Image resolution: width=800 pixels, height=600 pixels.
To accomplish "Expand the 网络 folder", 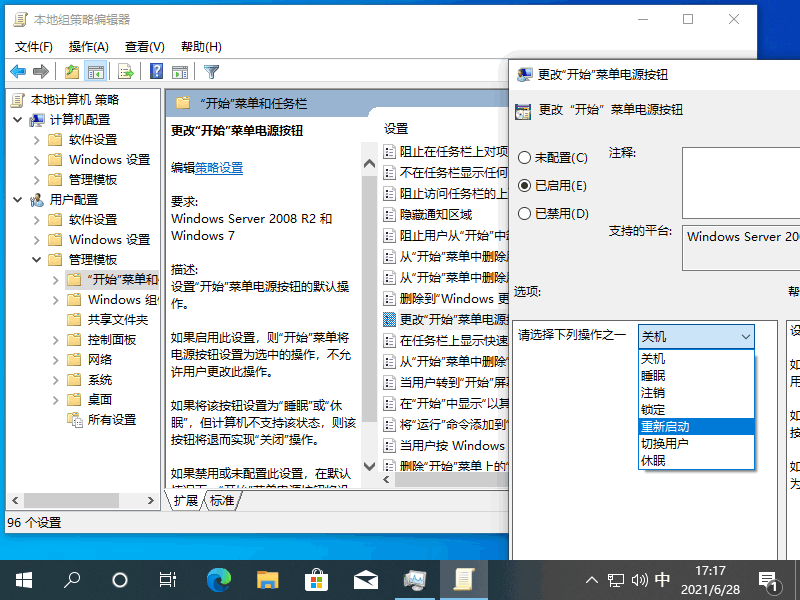I will [x=56, y=360].
